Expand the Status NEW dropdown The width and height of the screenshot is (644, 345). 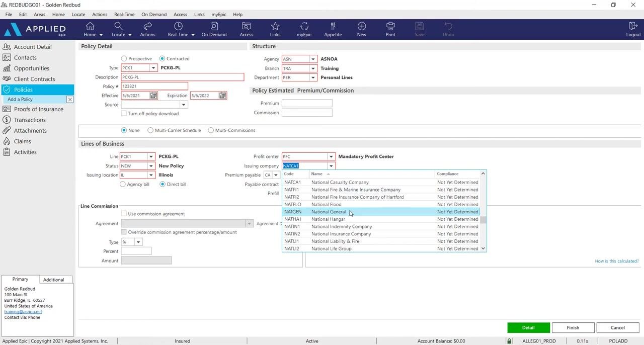151,166
